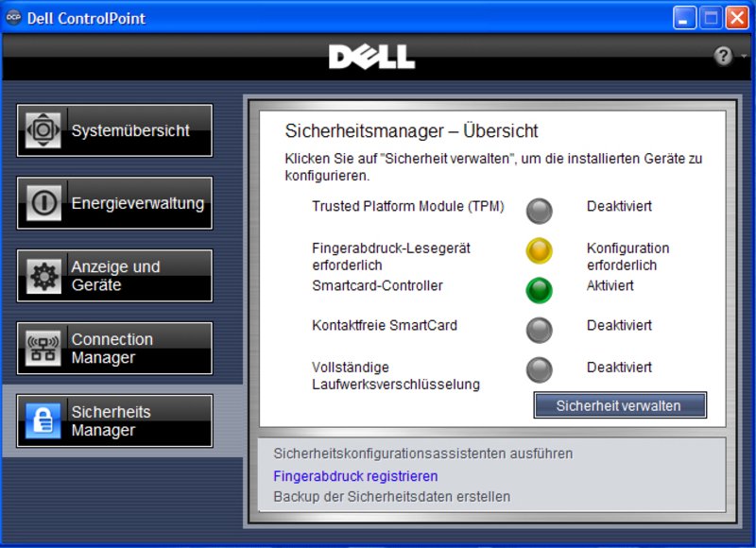Click the Sicherheitsmanager – Übersicht heading
The height and width of the screenshot is (548, 756).
(x=411, y=130)
